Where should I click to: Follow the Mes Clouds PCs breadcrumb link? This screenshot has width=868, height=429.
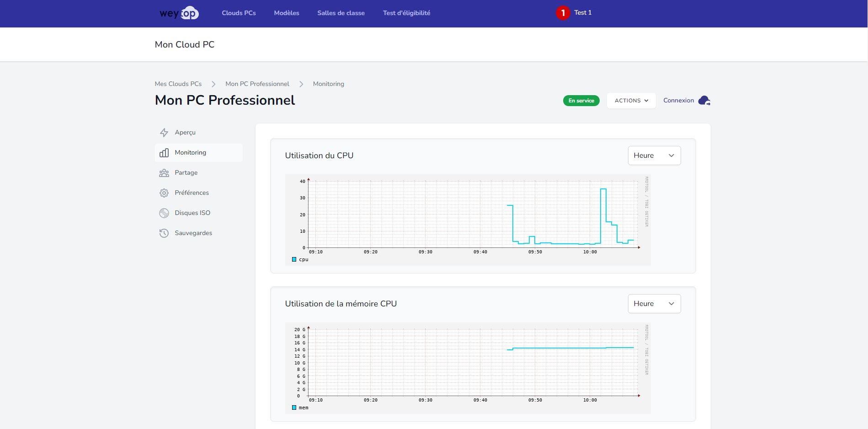point(178,84)
